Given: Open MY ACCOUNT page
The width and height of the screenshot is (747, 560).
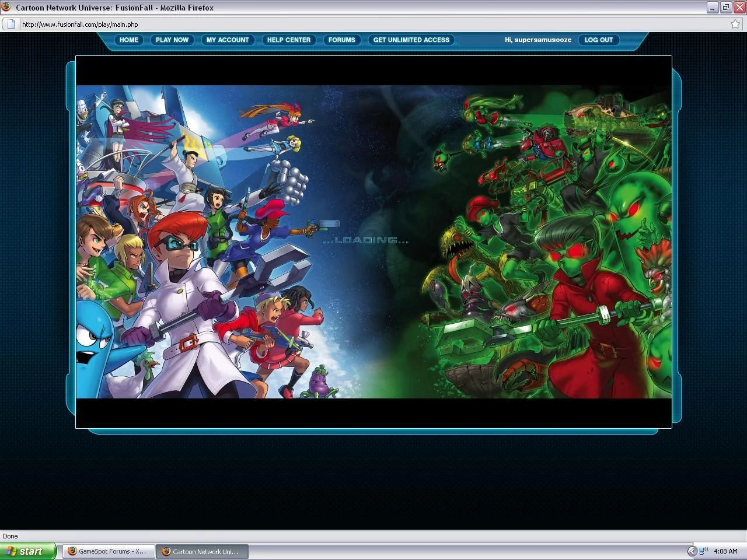Looking at the screenshot, I should click(228, 40).
